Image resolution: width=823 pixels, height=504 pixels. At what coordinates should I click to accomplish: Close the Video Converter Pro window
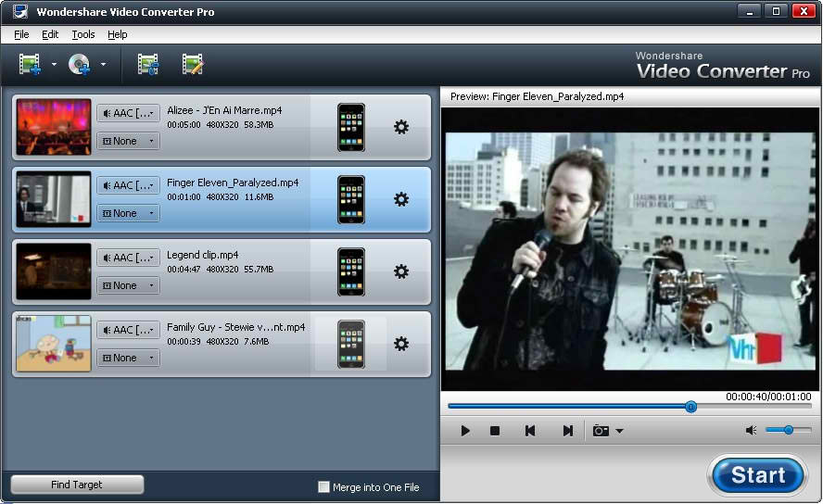(803, 11)
